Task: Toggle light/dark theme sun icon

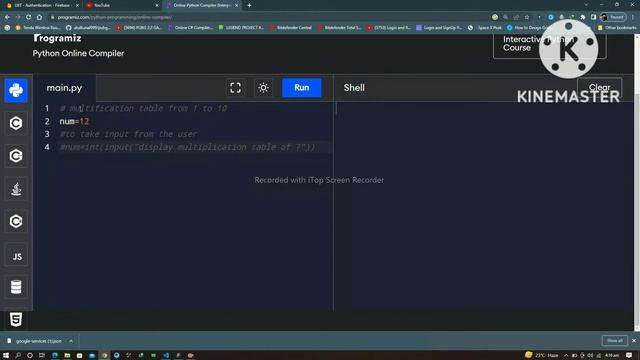Action: [263, 88]
